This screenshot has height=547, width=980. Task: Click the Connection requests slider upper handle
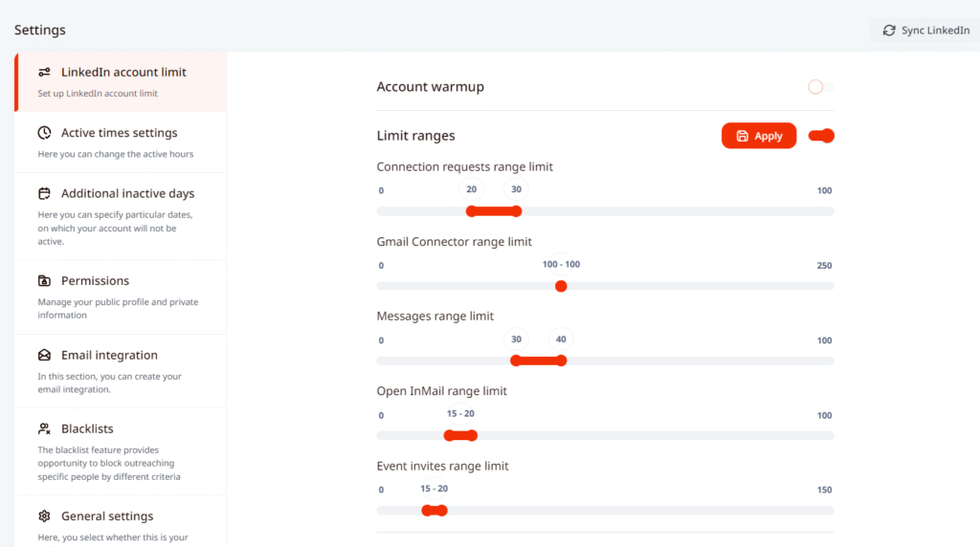(516, 211)
